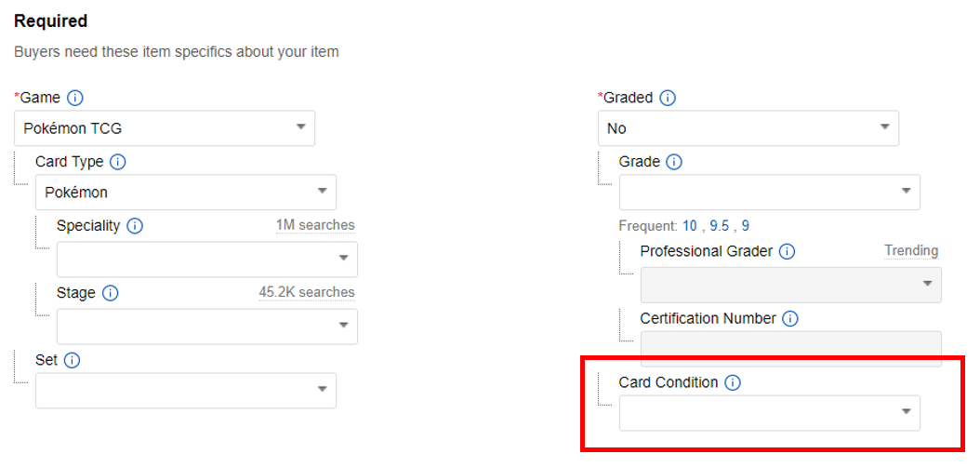Click the Certification Number info icon
The width and height of the screenshot is (980, 467).
tap(790, 319)
